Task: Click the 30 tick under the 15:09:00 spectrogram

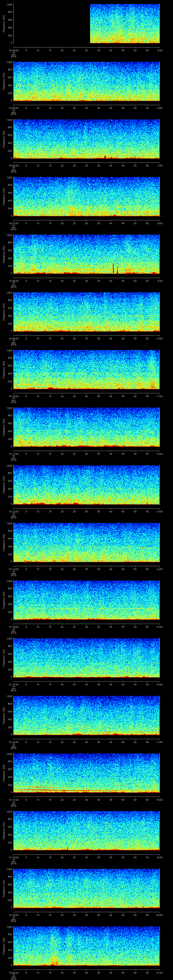Action: click(86, 339)
